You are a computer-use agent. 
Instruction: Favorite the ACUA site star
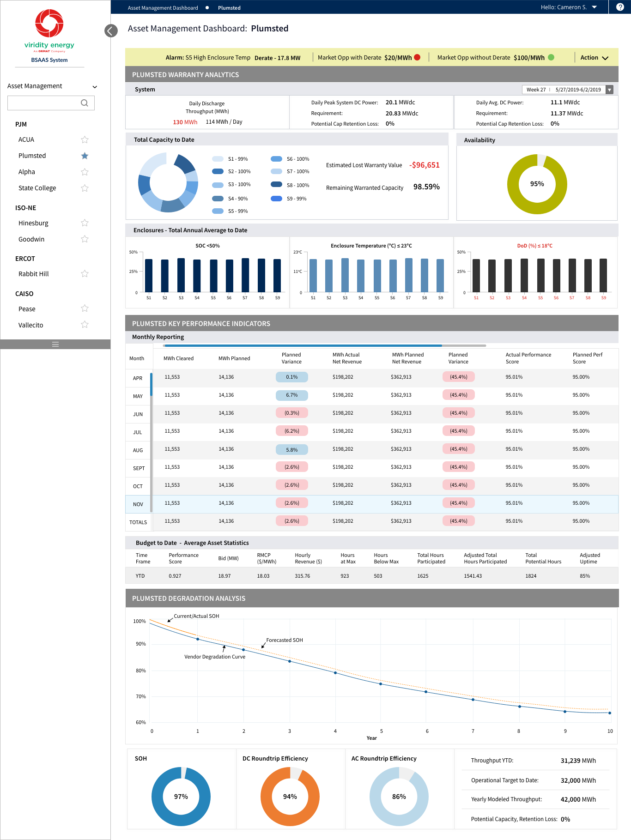(x=85, y=139)
